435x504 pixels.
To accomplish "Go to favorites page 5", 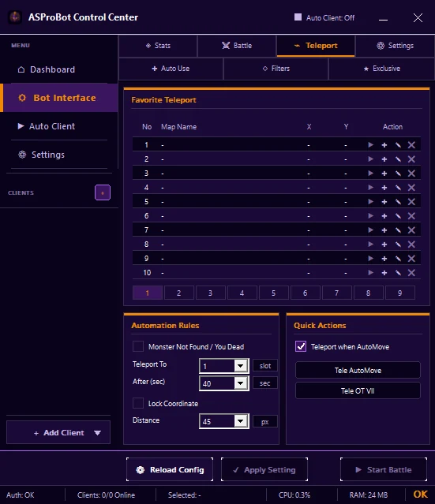I will pyautogui.click(x=273, y=293).
